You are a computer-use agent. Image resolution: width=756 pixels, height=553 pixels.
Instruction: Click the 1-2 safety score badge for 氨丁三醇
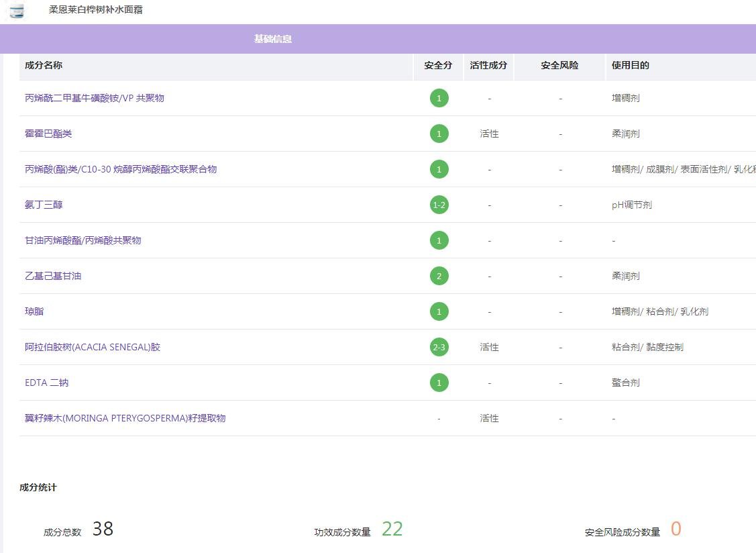[439, 205]
